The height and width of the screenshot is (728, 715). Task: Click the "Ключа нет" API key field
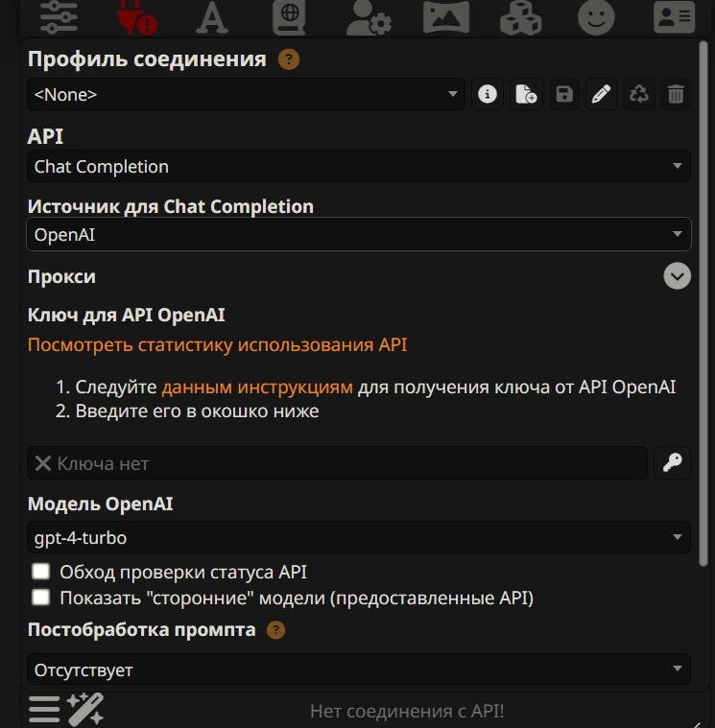(337, 463)
